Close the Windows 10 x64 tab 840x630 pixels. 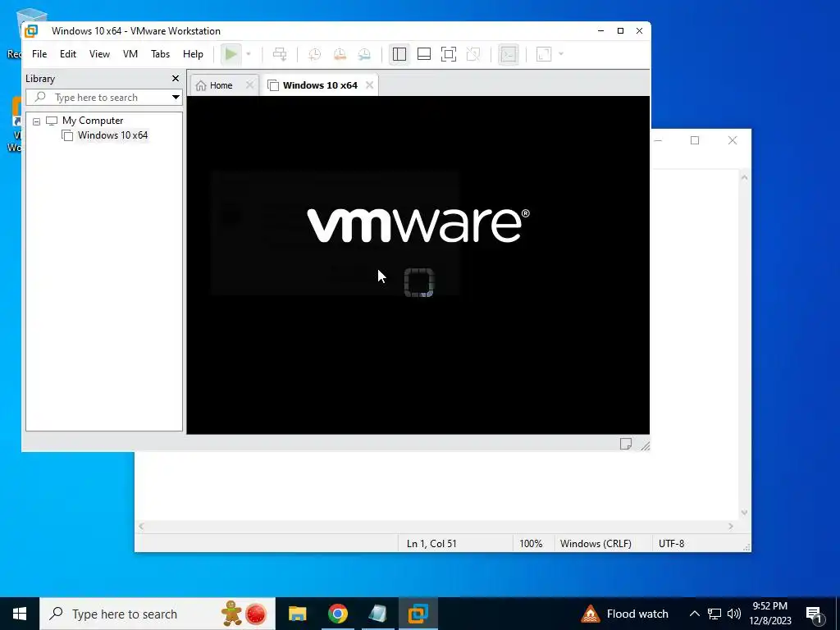coord(370,84)
